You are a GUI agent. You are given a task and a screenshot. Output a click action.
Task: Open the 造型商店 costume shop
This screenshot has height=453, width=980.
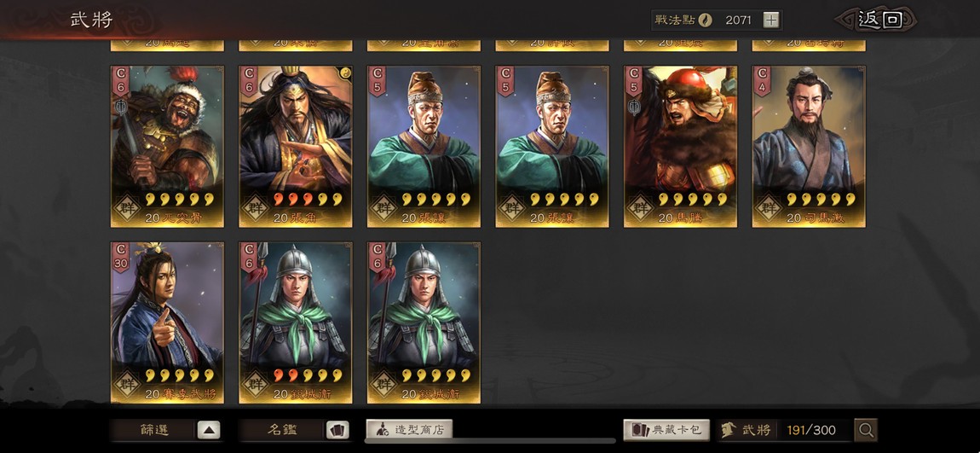(x=409, y=430)
